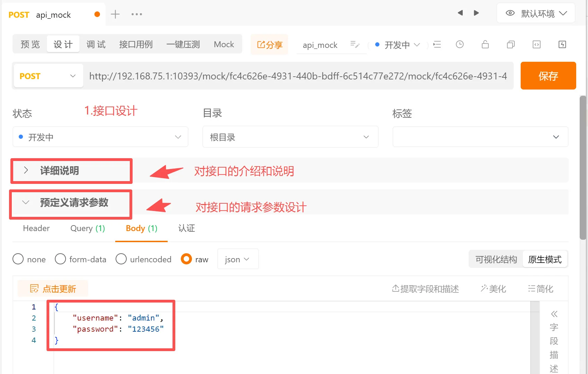Open the generate code icon
Screen dimensions: 588x374
pos(536,44)
